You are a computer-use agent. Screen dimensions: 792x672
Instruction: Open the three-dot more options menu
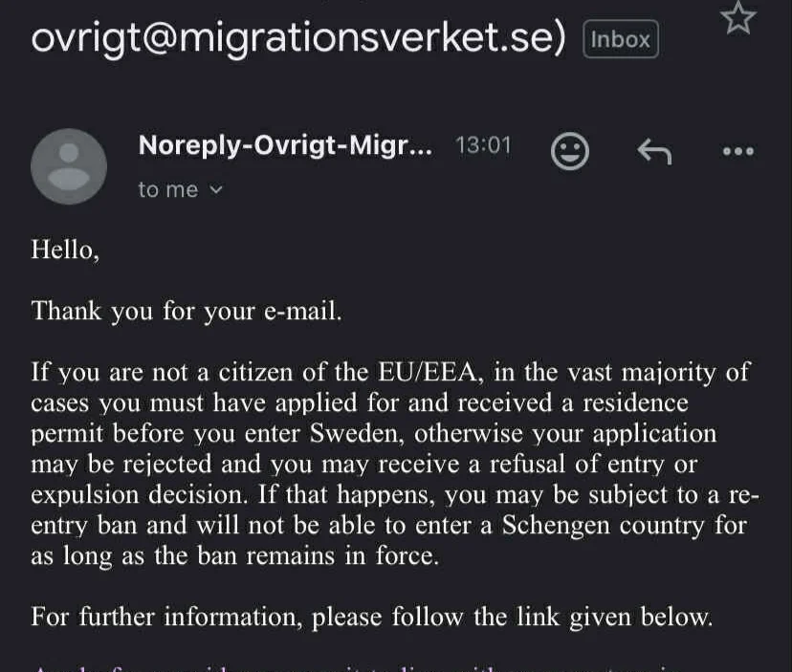point(737,151)
